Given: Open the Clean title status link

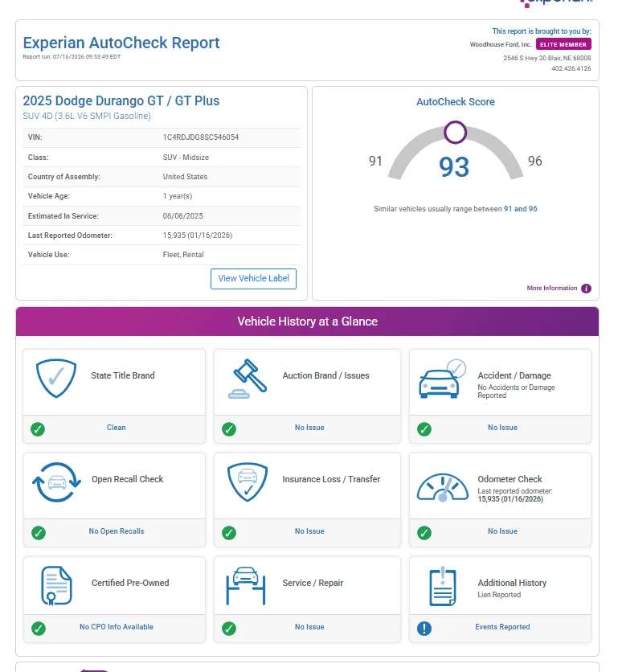Looking at the screenshot, I should point(117,428).
